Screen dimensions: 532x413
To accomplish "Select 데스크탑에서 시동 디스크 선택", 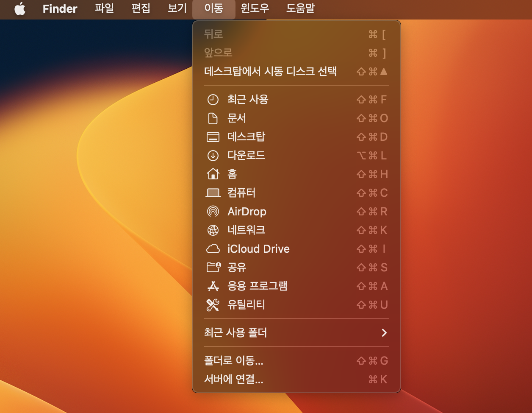I will (x=270, y=72).
